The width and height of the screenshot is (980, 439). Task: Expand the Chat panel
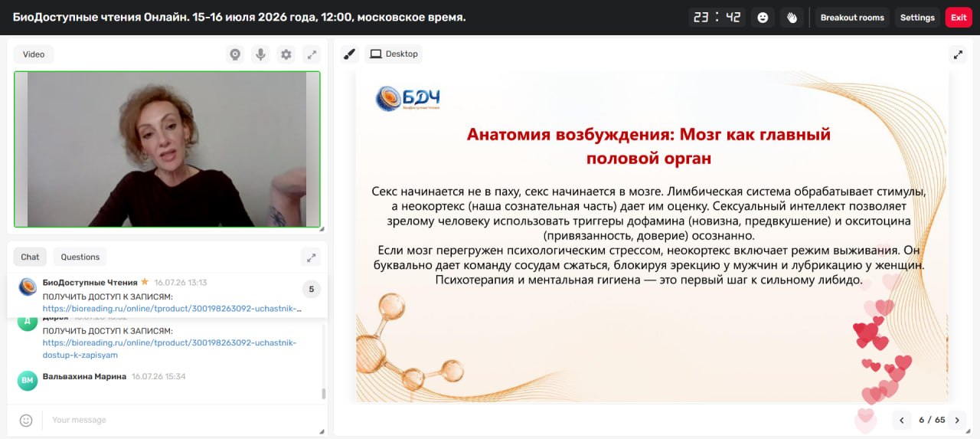[311, 257]
